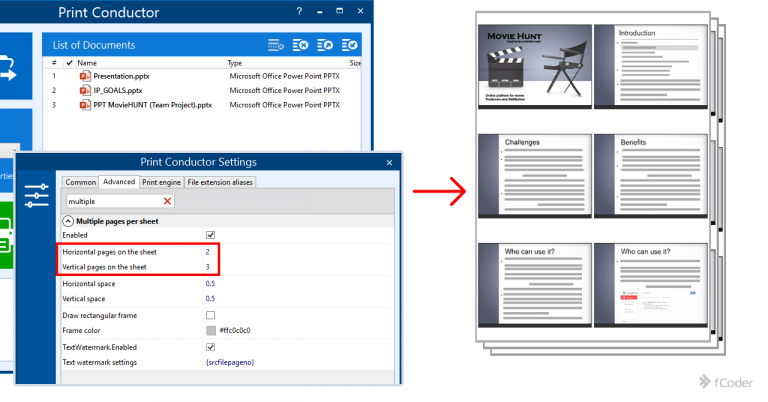This screenshot has height=402, width=768.
Task: Select the Advanced tab
Action: pos(119,182)
